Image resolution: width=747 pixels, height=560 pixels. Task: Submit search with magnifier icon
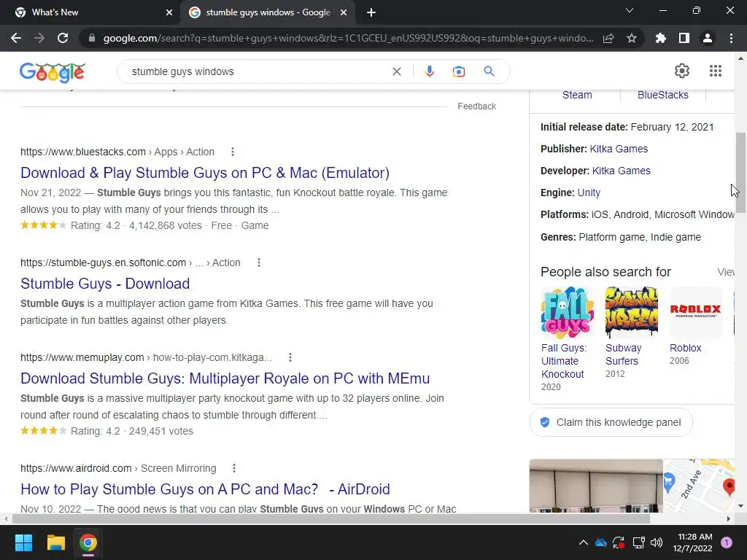click(x=489, y=71)
